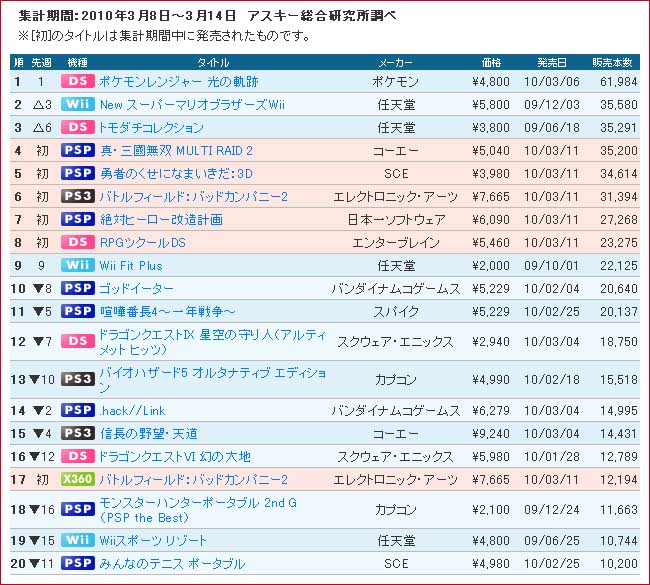This screenshot has height=585, width=650.
Task: Click DS badge beside RPGツクールDS
Action: (x=78, y=242)
